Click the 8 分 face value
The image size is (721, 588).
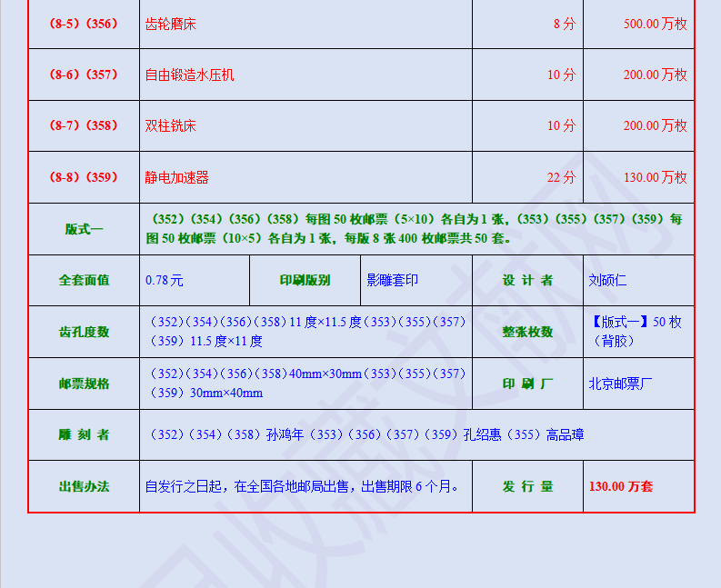click(564, 24)
